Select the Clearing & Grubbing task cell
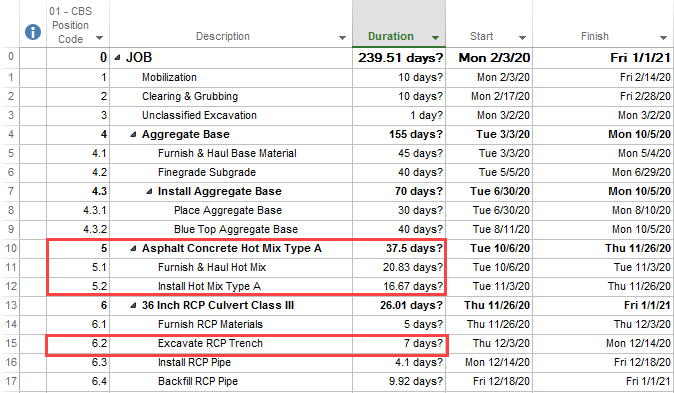674x393 pixels. (231, 96)
